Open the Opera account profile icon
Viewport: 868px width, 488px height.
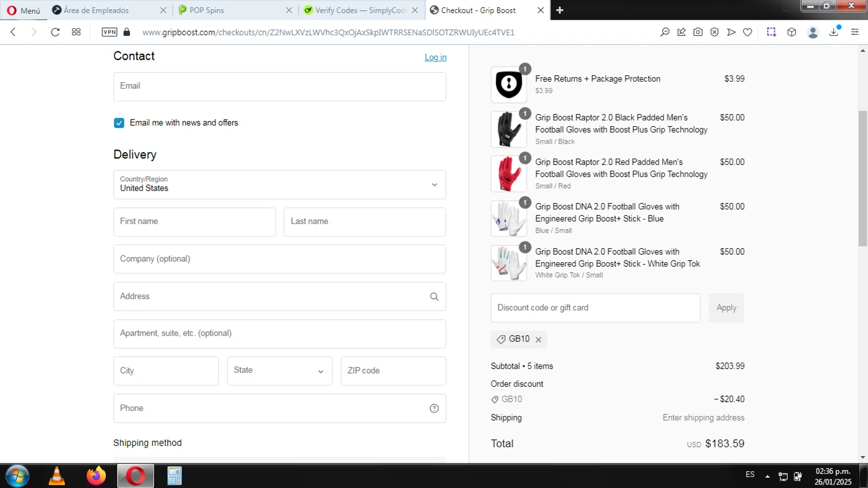tap(812, 32)
